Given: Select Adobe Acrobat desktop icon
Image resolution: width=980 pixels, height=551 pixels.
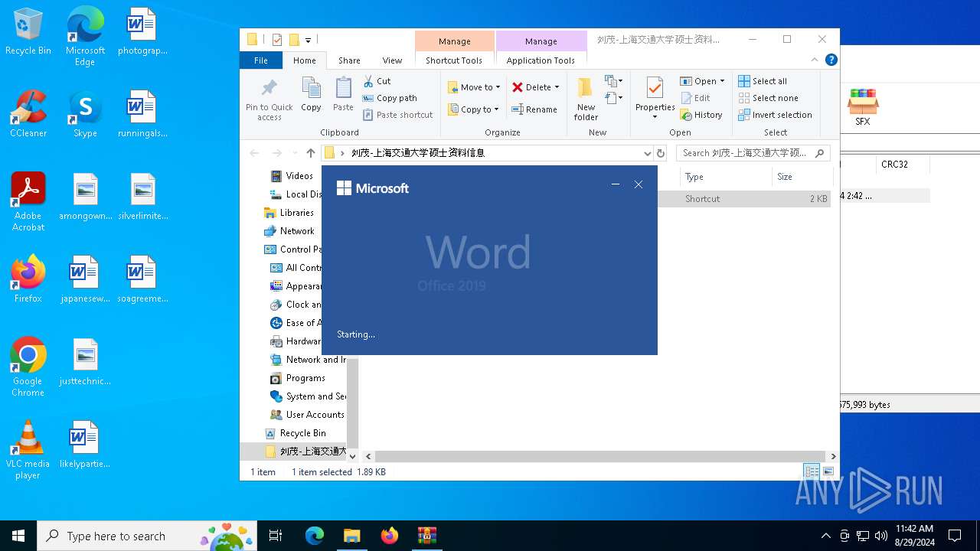Looking at the screenshot, I should point(28,202).
